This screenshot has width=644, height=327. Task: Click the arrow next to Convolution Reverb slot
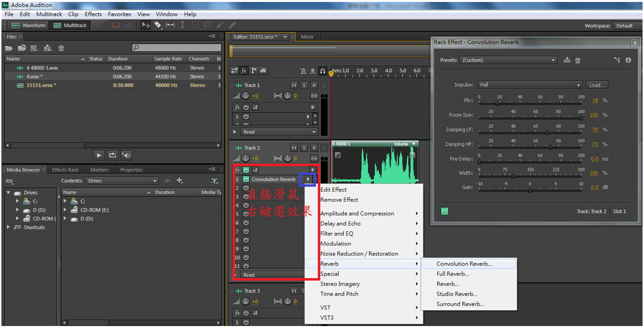pos(308,179)
